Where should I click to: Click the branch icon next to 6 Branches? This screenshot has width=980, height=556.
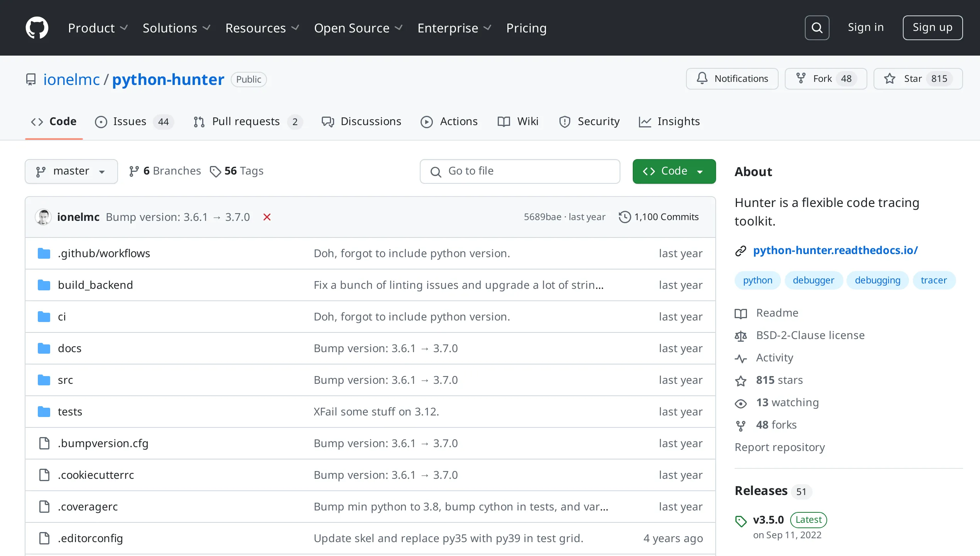click(134, 171)
